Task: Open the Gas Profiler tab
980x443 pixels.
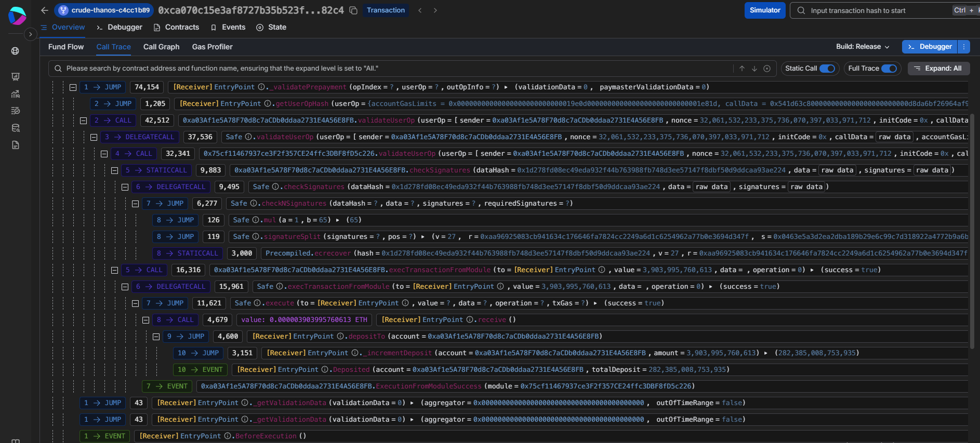Action: click(x=213, y=47)
